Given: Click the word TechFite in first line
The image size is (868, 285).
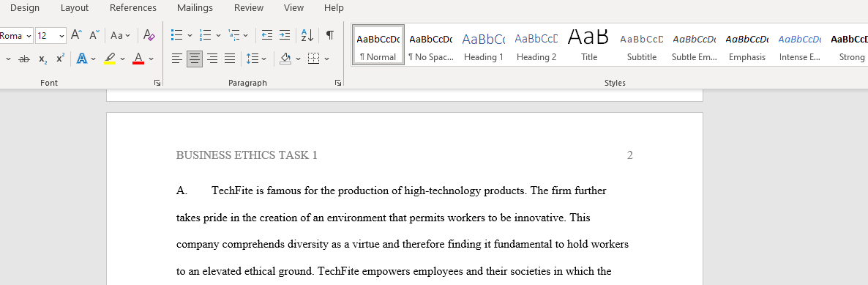Looking at the screenshot, I should coord(233,190).
